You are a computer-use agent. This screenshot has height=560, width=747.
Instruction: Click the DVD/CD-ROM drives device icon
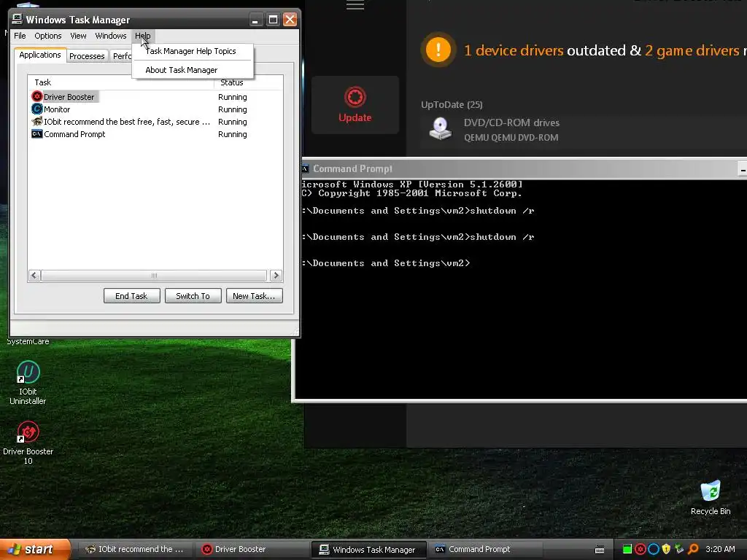click(440, 128)
